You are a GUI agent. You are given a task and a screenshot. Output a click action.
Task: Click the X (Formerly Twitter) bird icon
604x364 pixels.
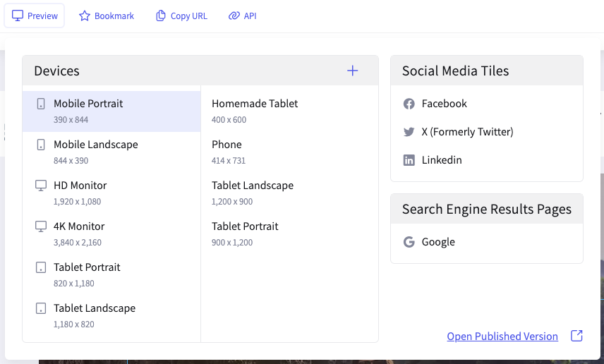[x=409, y=132]
